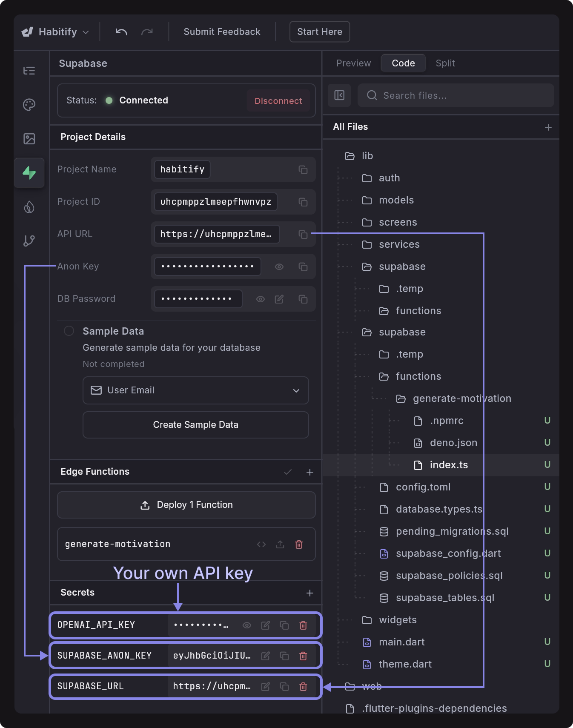Click Deploy 1 Function button

point(186,505)
